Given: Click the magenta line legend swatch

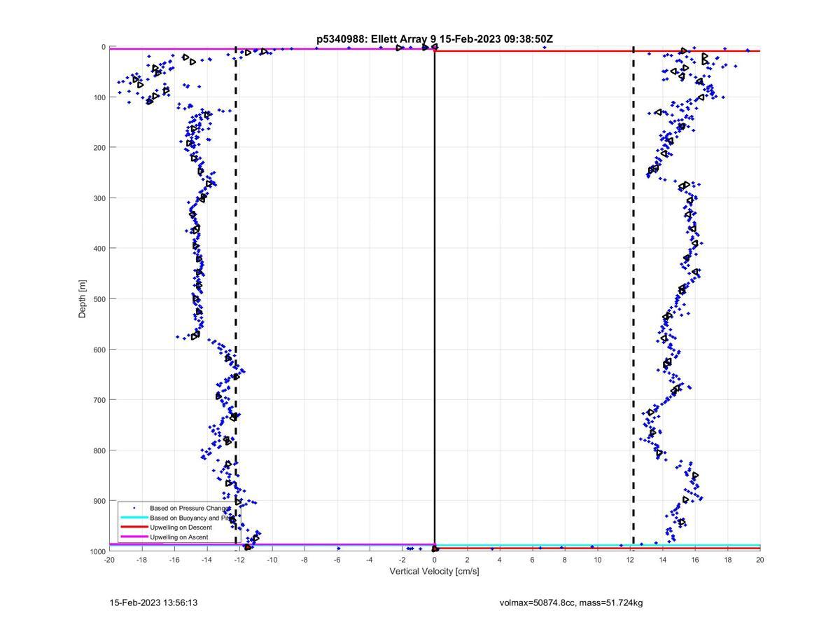Looking at the screenshot, I should 134,537.
